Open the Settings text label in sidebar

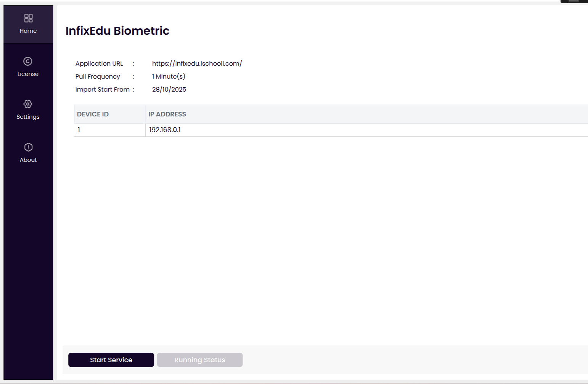[x=28, y=117]
